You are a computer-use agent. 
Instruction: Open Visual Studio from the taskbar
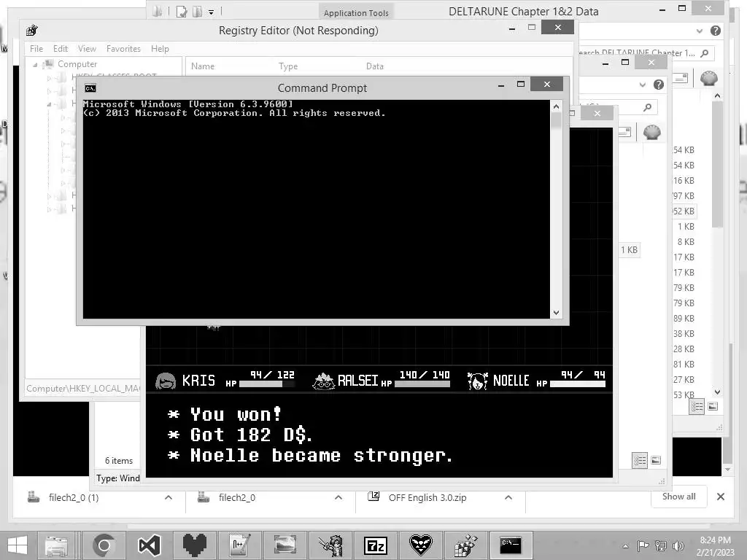[149, 545]
